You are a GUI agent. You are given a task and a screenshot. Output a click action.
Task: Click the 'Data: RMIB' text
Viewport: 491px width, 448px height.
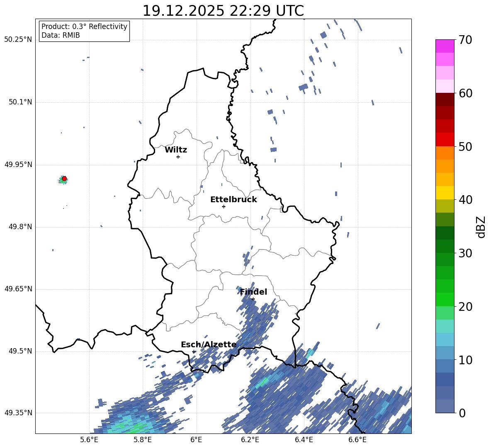pyautogui.click(x=61, y=35)
